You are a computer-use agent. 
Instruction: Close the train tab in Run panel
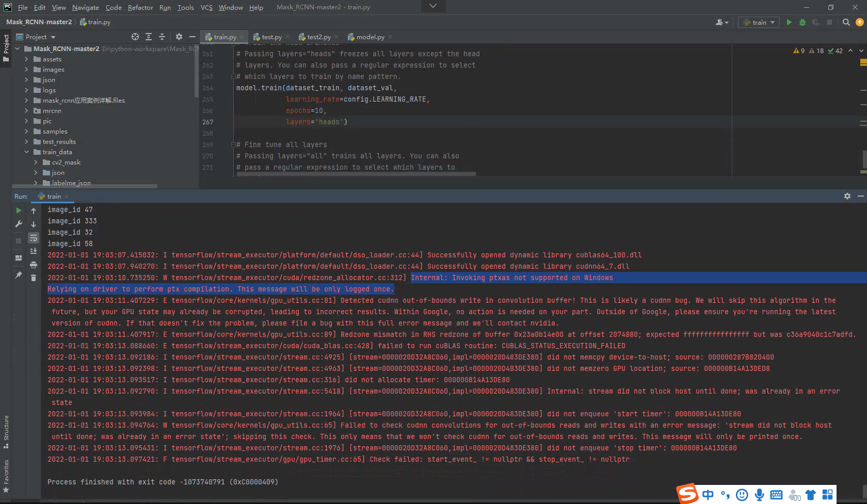67,196
